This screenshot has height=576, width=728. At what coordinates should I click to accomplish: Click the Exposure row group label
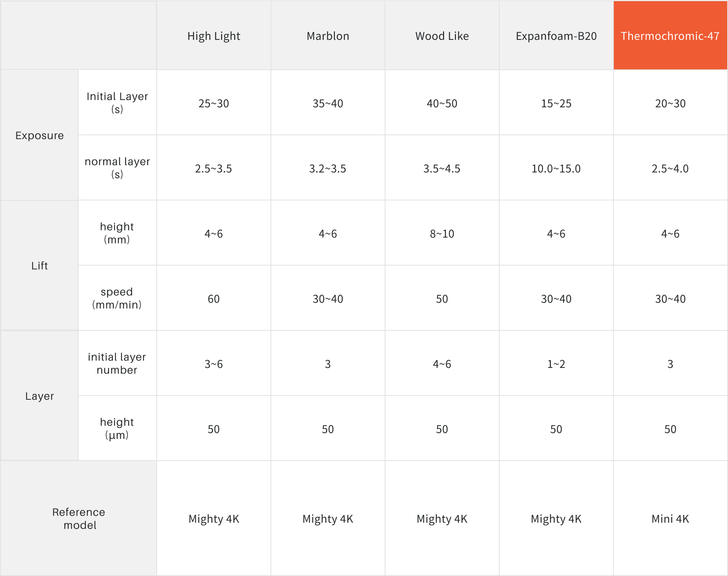pos(39,136)
